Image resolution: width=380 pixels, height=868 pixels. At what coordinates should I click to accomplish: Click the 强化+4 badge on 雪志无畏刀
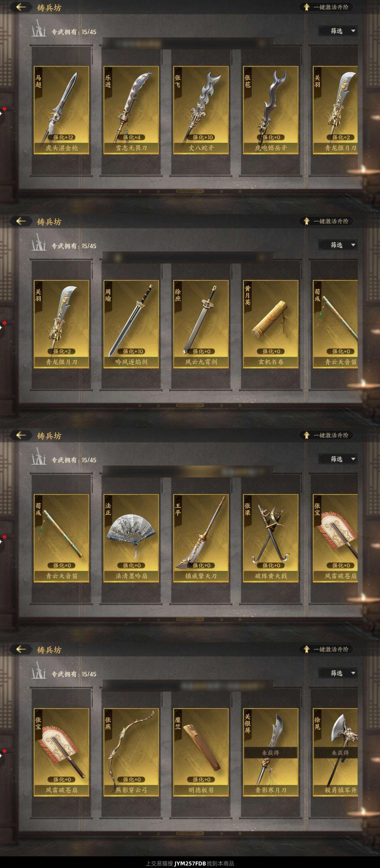(x=132, y=138)
